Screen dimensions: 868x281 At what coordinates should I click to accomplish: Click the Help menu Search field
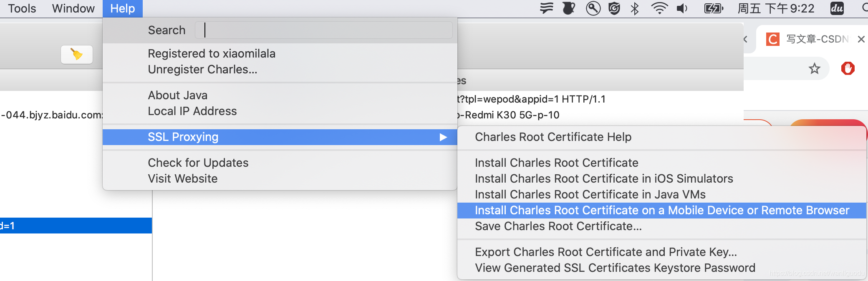[324, 30]
